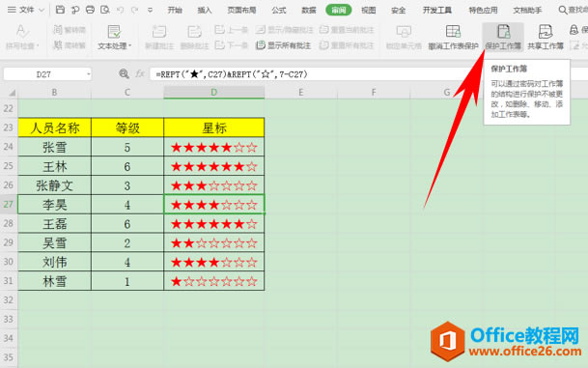This screenshot has width=588, height=368.
Task: Switch to the 公式 tab
Action: coord(279,10)
